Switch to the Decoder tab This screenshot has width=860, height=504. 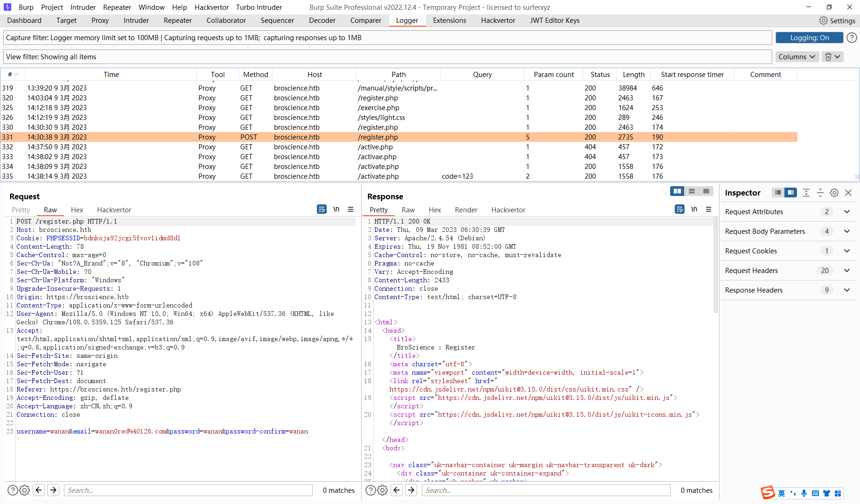322,21
